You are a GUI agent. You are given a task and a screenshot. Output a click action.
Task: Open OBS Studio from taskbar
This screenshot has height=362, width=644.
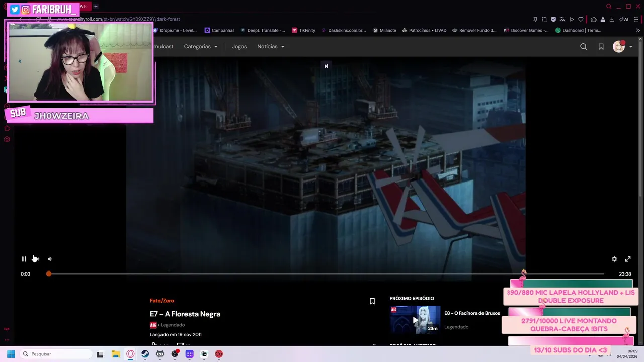175,354
